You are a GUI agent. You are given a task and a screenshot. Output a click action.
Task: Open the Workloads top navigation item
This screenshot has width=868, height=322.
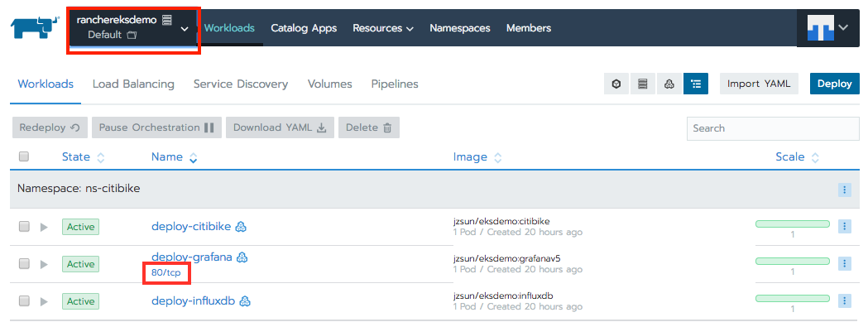point(229,27)
